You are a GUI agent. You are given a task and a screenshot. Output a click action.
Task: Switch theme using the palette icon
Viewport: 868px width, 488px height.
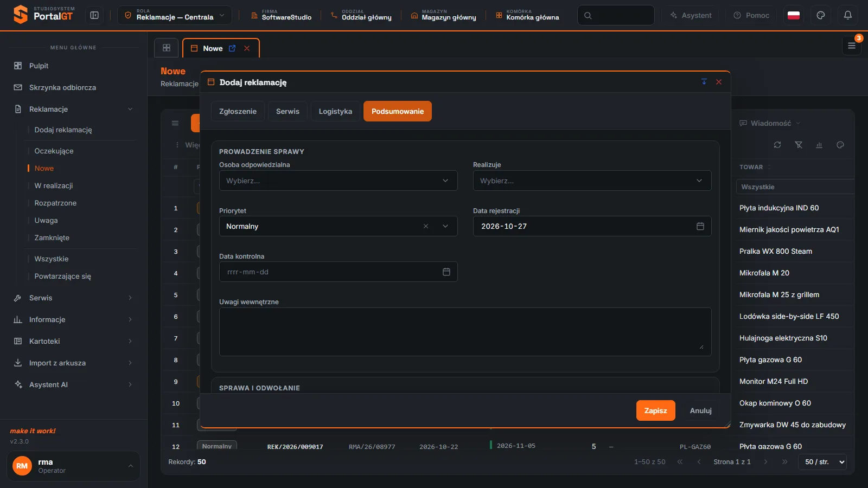tap(821, 15)
